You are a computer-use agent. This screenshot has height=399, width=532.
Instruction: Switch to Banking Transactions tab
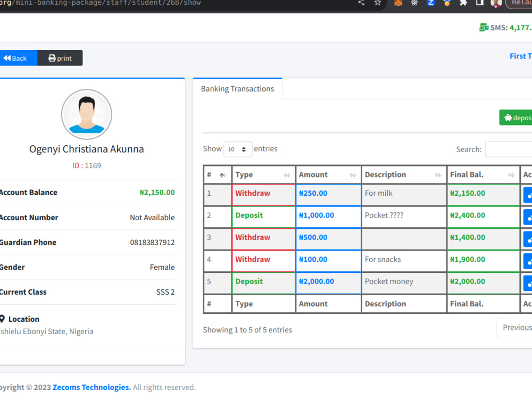tap(237, 89)
